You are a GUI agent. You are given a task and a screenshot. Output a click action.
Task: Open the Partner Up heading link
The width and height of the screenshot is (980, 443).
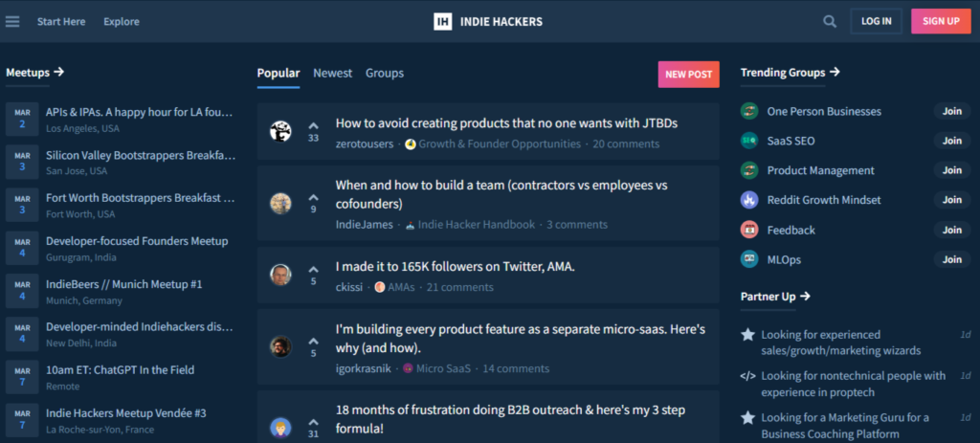click(x=775, y=297)
